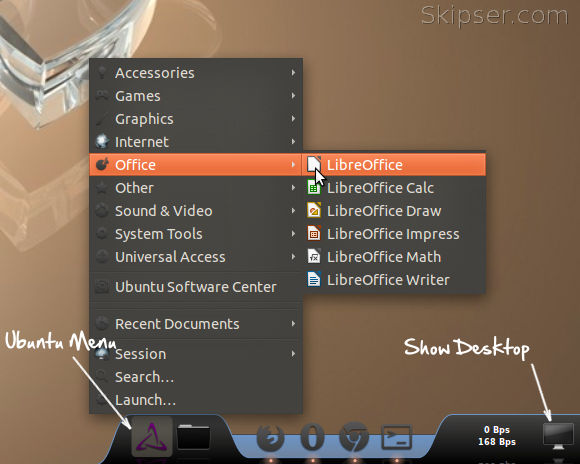The width and height of the screenshot is (580, 464).
Task: Expand the Office submenu arrow
Action: coord(293,164)
